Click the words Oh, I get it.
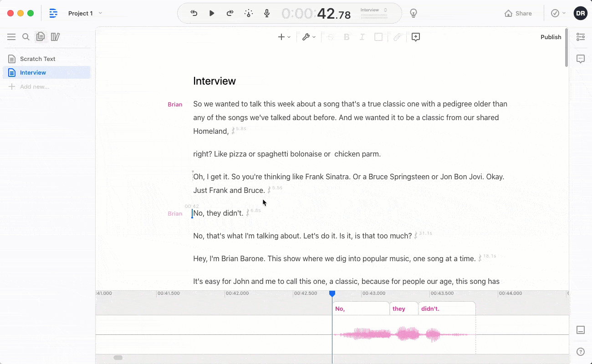This screenshot has width=592, height=364. pos(211,177)
